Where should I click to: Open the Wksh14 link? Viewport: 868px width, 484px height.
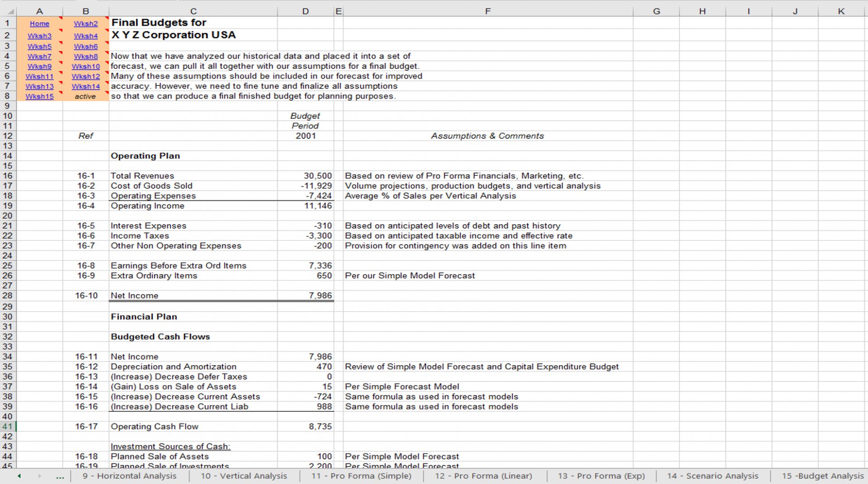pos(85,86)
